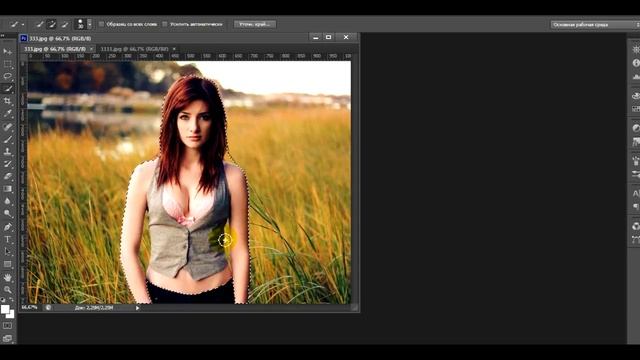The width and height of the screenshot is (640, 360).
Task: Click the brush size 30 preview
Action: point(80,24)
